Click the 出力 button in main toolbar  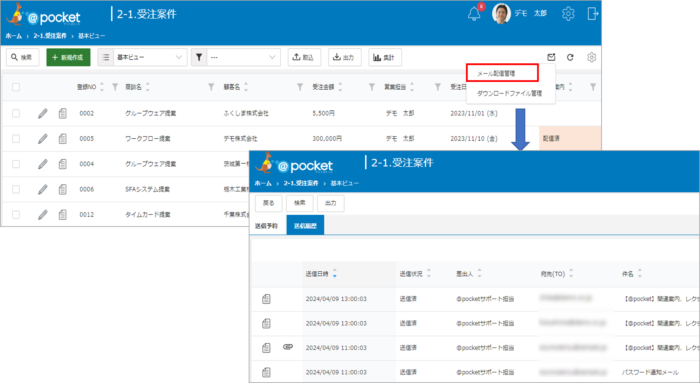(345, 57)
